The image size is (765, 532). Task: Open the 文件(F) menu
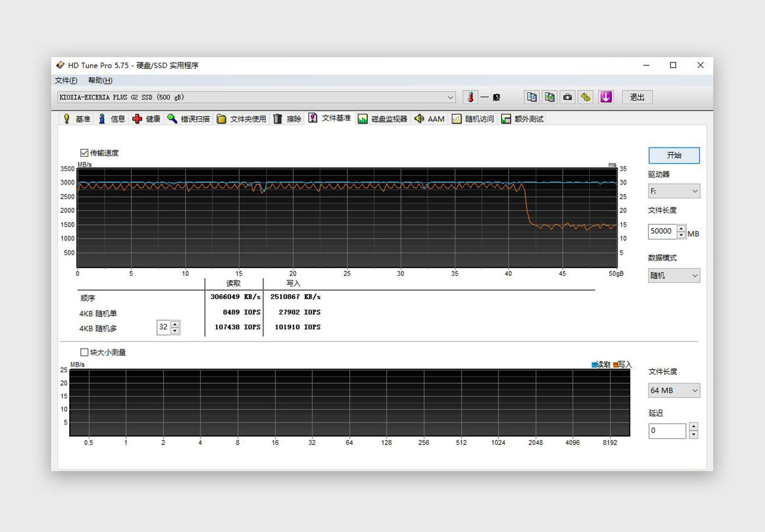click(66, 81)
